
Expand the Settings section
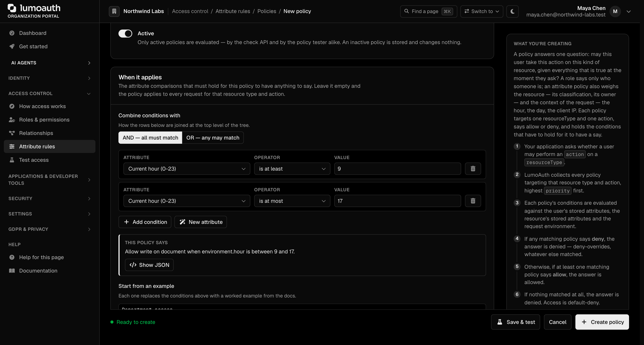coord(49,214)
